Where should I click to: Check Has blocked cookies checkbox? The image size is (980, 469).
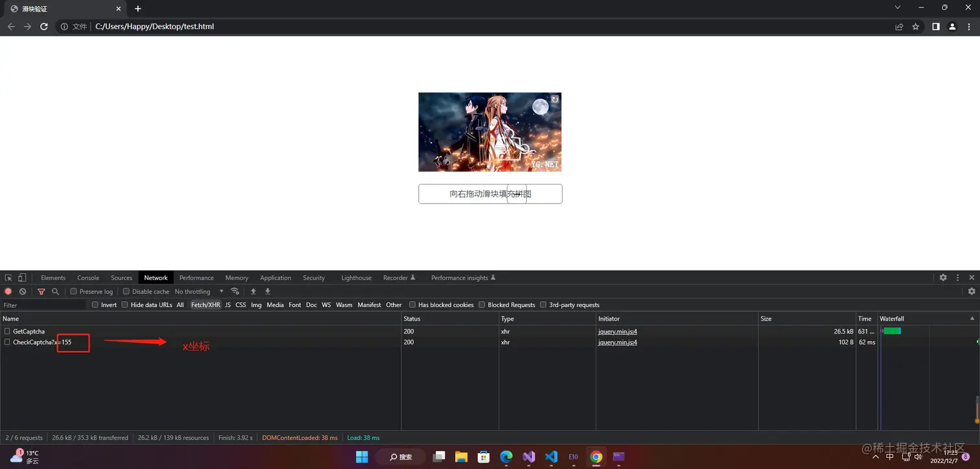pos(412,304)
